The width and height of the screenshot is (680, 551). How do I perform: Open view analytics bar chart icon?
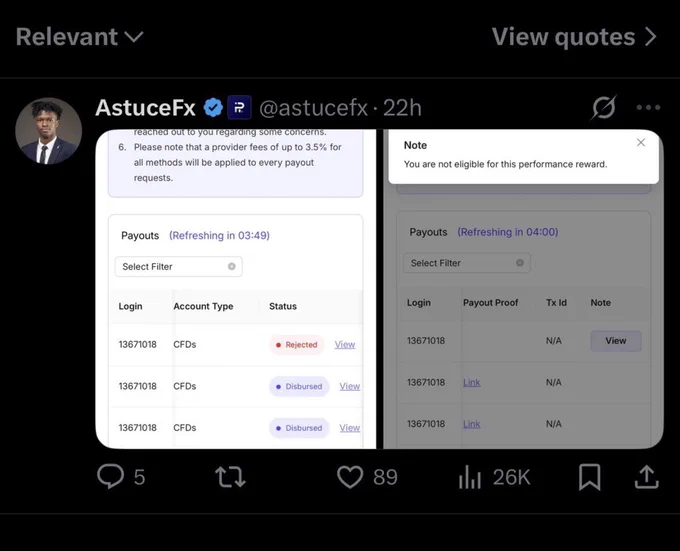[470, 477]
